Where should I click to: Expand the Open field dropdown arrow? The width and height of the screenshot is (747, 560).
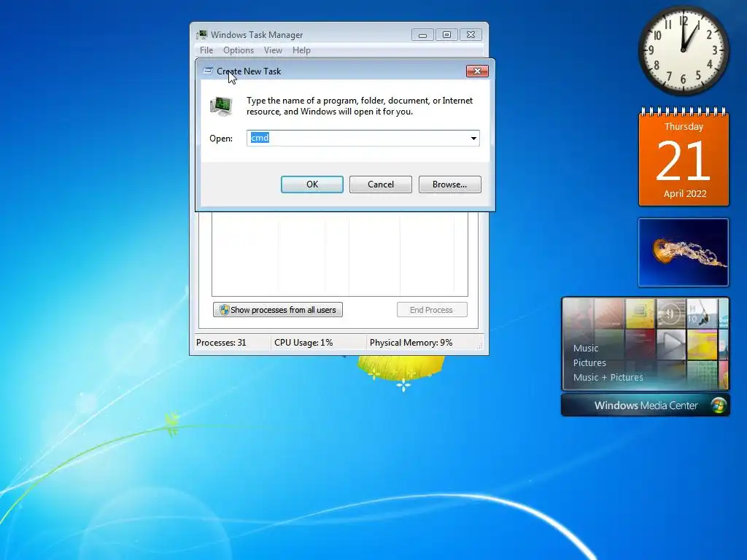click(x=473, y=138)
